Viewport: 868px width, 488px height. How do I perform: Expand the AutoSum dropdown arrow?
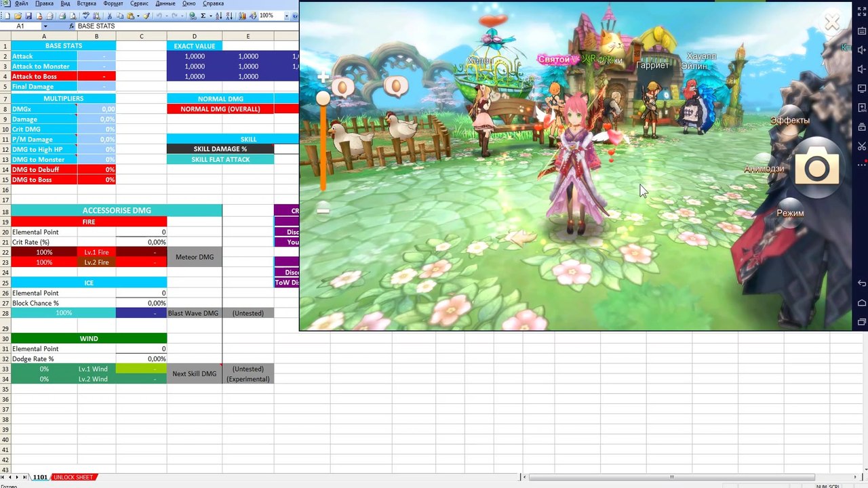(210, 16)
